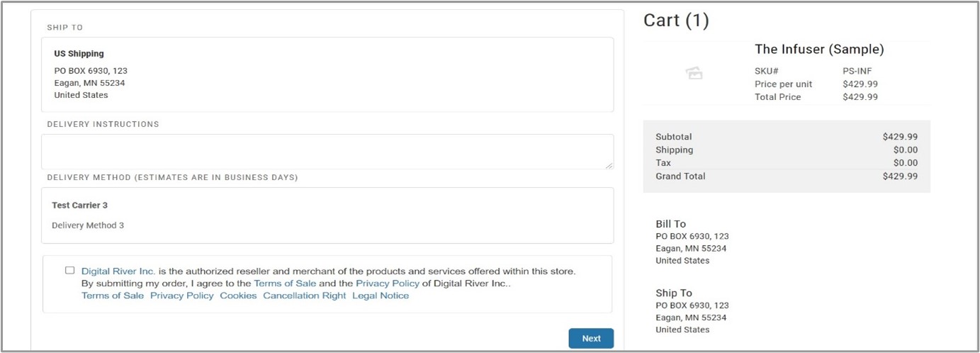Click The Infuser (Sample) product title

pos(819,50)
